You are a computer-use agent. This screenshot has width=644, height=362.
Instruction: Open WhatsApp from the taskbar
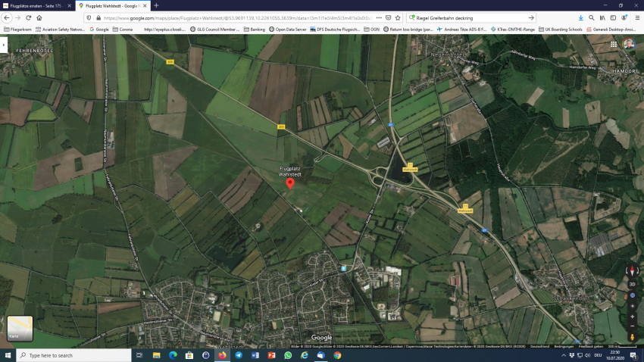(x=288, y=355)
